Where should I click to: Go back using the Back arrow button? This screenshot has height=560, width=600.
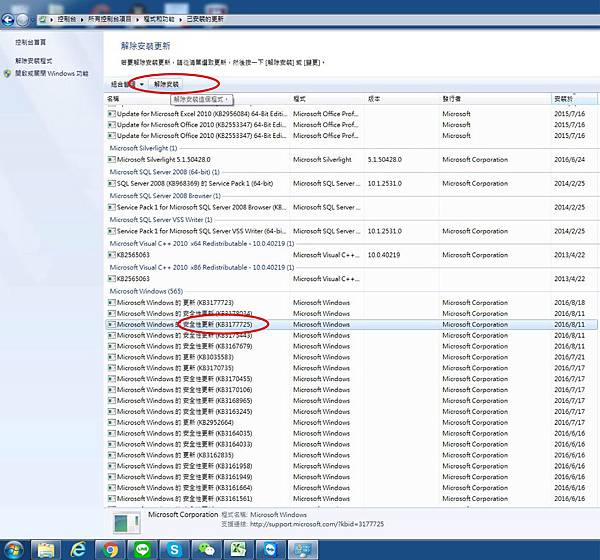(8, 20)
